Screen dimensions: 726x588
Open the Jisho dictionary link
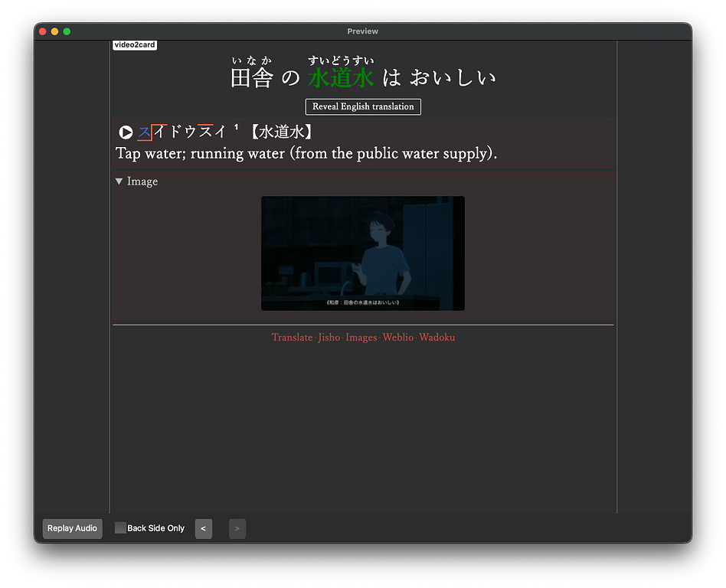point(329,337)
